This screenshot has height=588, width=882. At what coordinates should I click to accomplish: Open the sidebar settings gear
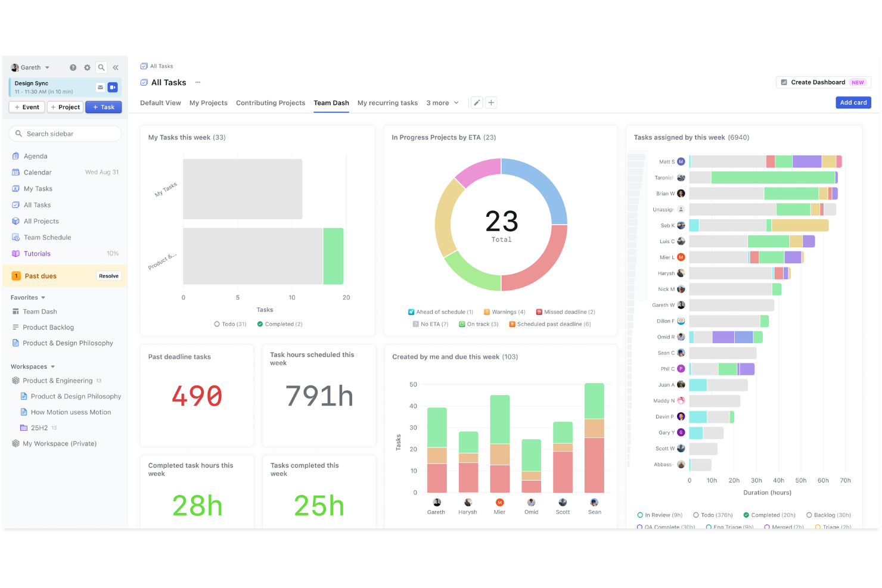click(87, 67)
